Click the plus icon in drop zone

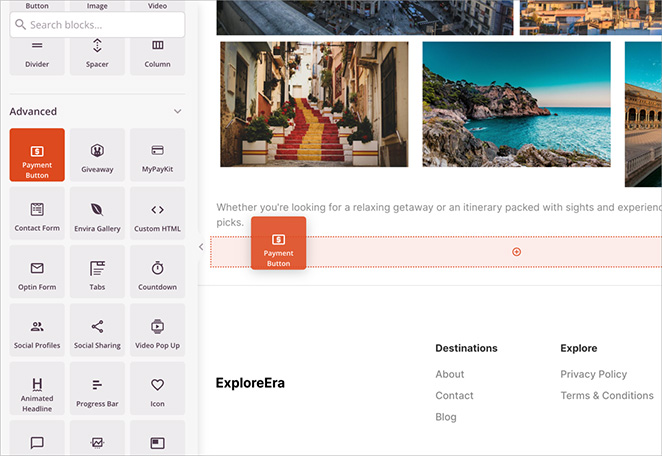tap(516, 252)
